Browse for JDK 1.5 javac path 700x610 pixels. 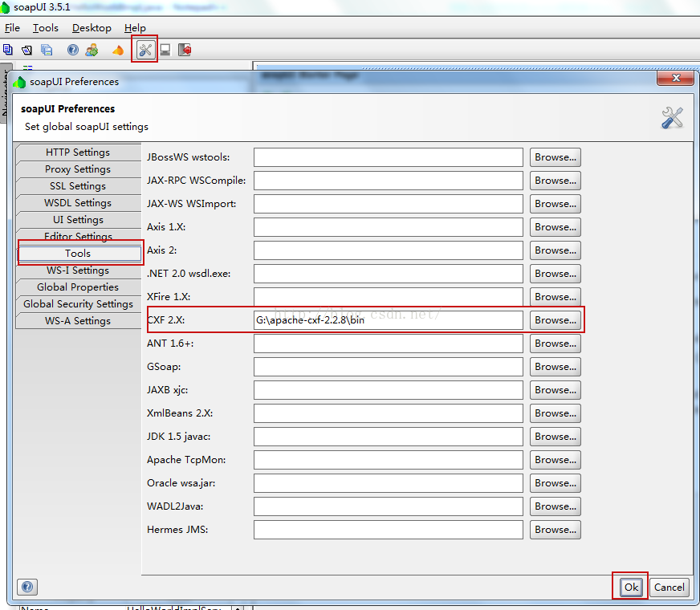(x=556, y=437)
